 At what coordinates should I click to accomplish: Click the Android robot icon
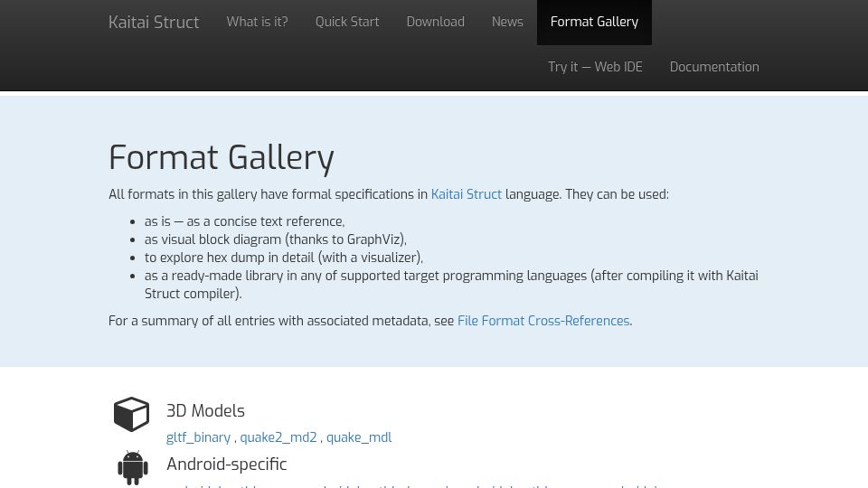(133, 467)
